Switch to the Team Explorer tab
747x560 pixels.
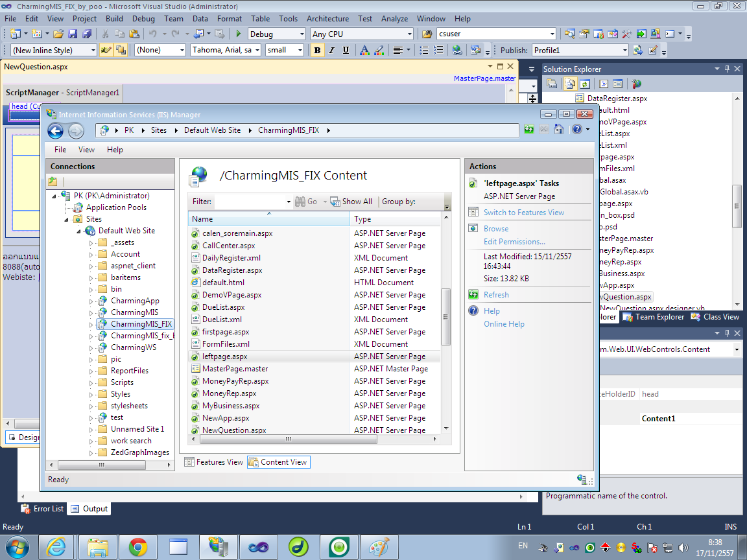[x=654, y=317]
